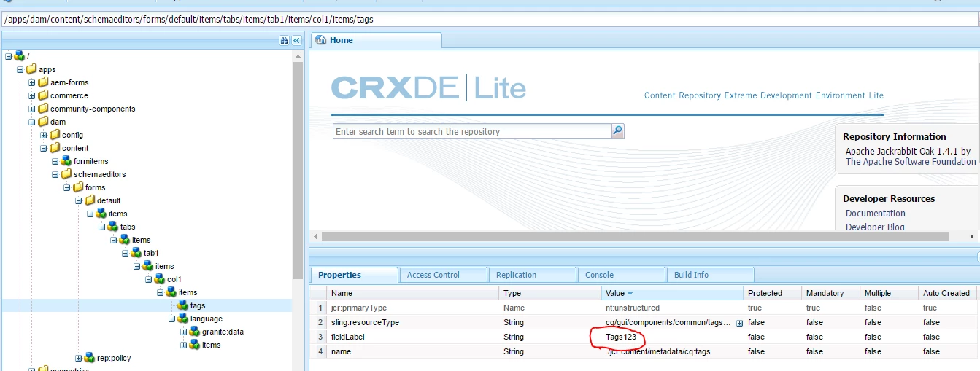The width and height of the screenshot is (980, 371).
Task: Click the language node icon
Action: coord(183,319)
